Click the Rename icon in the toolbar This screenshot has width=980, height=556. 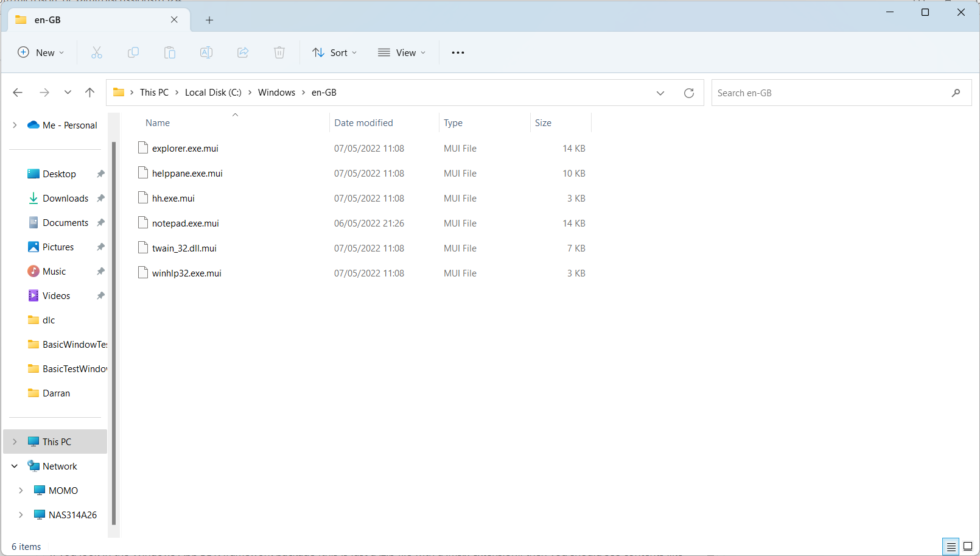point(206,52)
